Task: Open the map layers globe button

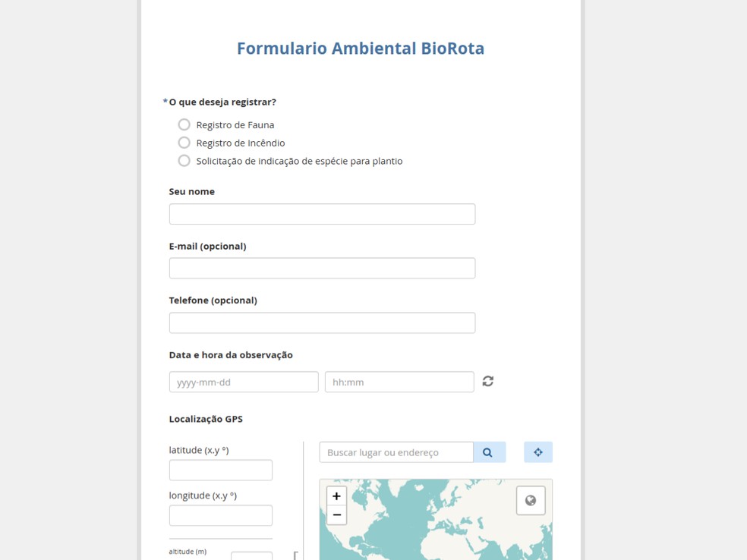Action: (531, 501)
